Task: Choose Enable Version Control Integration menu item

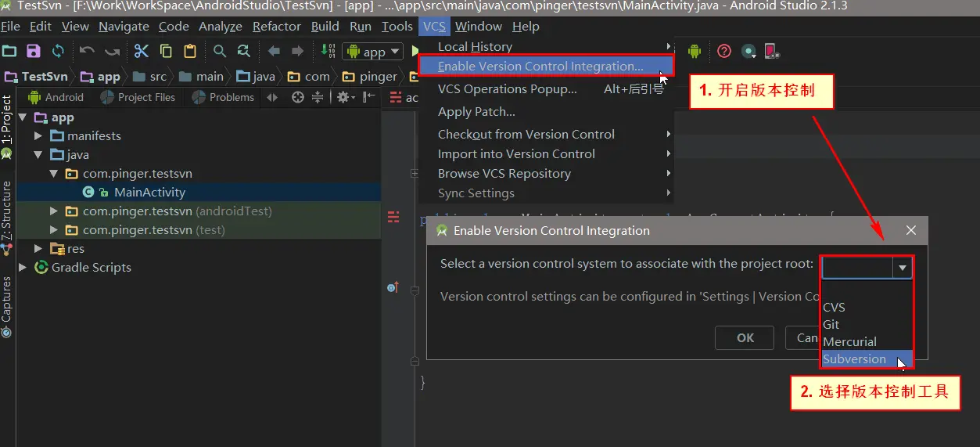Action: [546, 67]
